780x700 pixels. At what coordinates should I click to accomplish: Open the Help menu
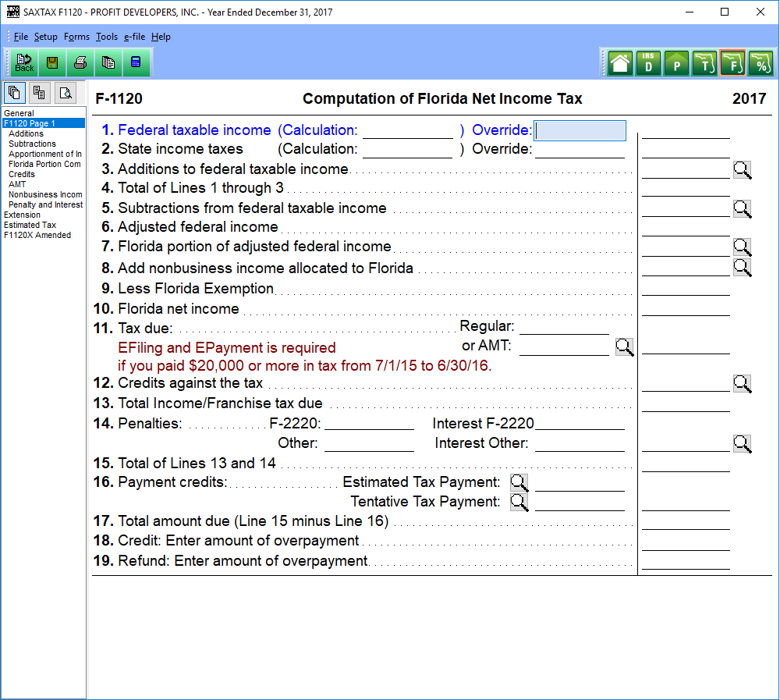pyautogui.click(x=161, y=37)
